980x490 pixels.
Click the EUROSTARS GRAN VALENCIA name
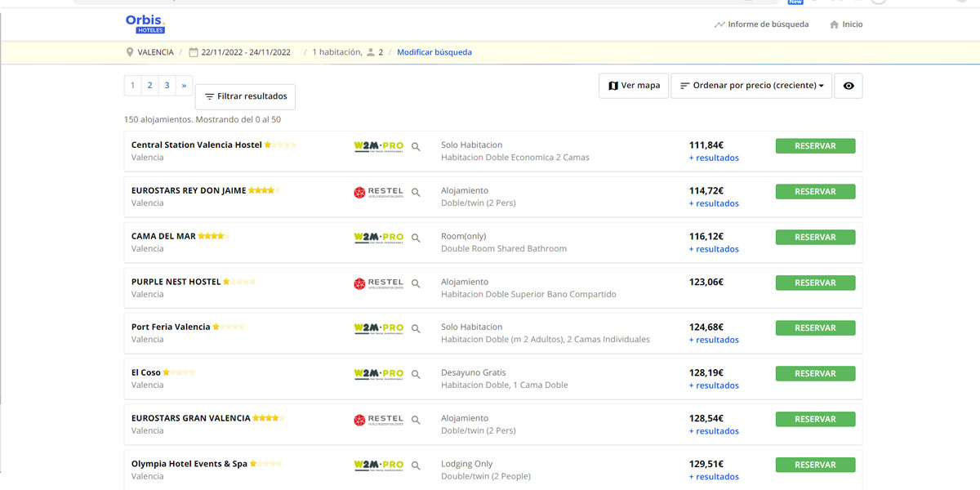coord(191,419)
